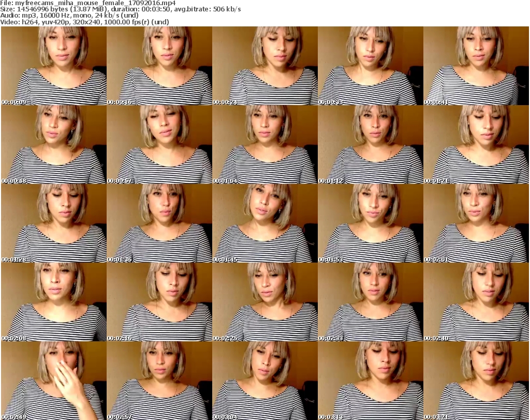This screenshot has height=420, width=530.
Task: Open the frame stamped 00:01:28
Action: [54, 224]
